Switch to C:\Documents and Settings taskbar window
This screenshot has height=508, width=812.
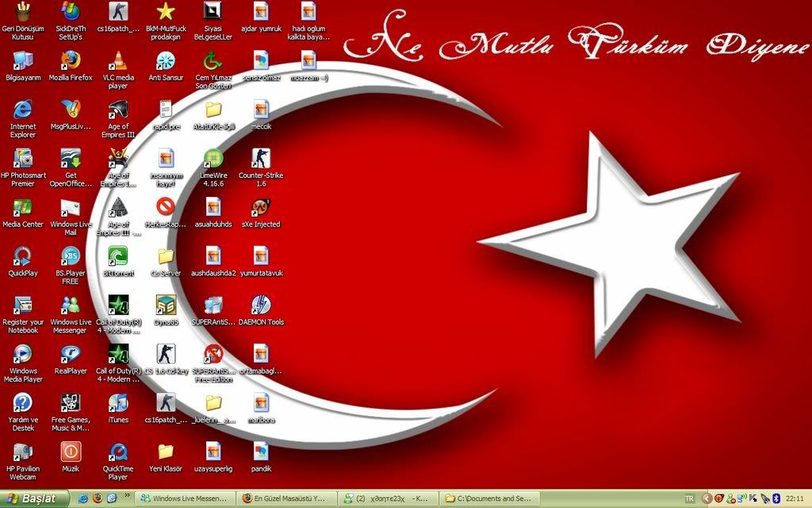489,498
